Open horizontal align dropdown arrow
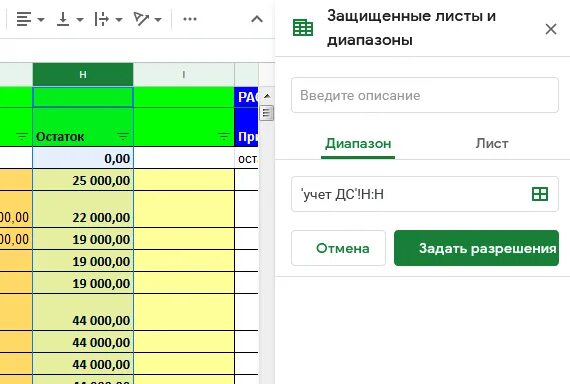The width and height of the screenshot is (570, 384). point(41,20)
